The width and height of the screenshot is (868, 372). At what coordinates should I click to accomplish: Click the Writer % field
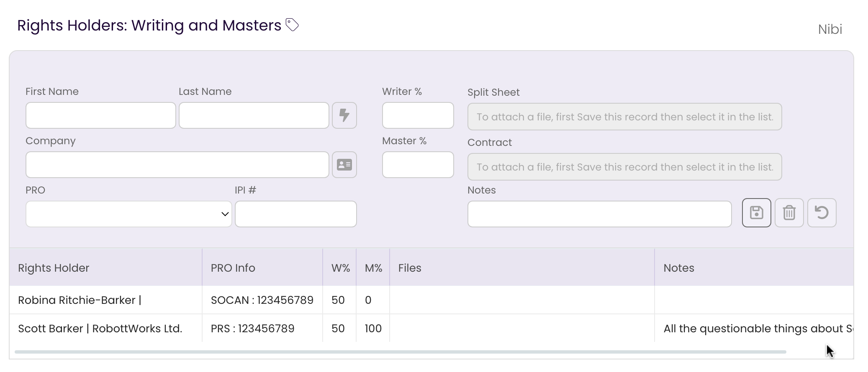418,115
